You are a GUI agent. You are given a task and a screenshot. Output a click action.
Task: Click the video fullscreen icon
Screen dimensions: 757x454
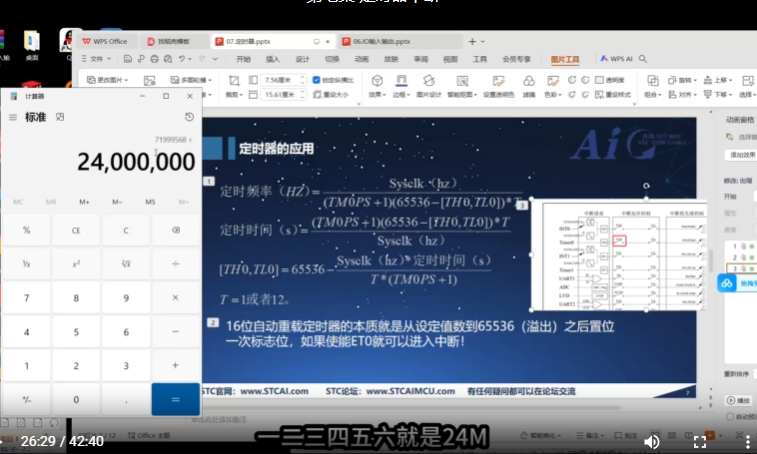point(700,441)
